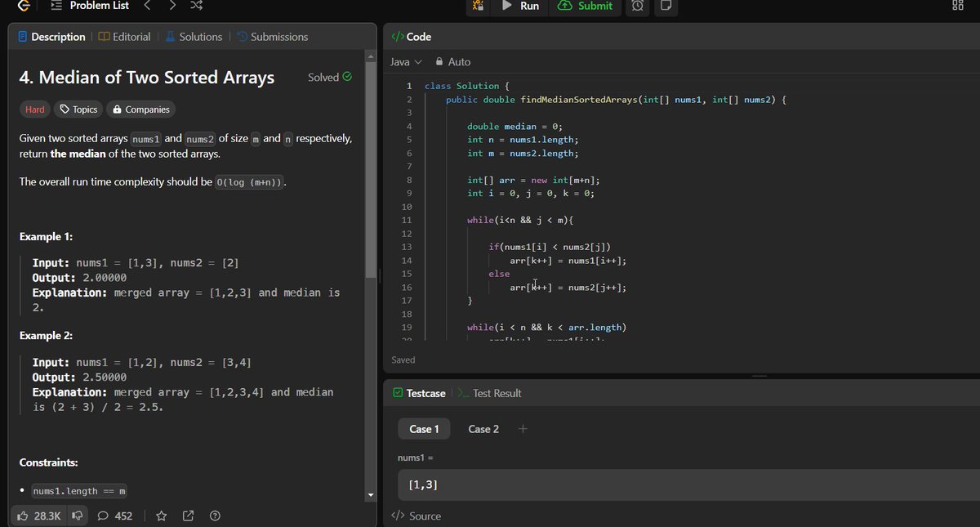The height and width of the screenshot is (527, 980).
Task: Open the notes sticky icon
Action: click(666, 7)
